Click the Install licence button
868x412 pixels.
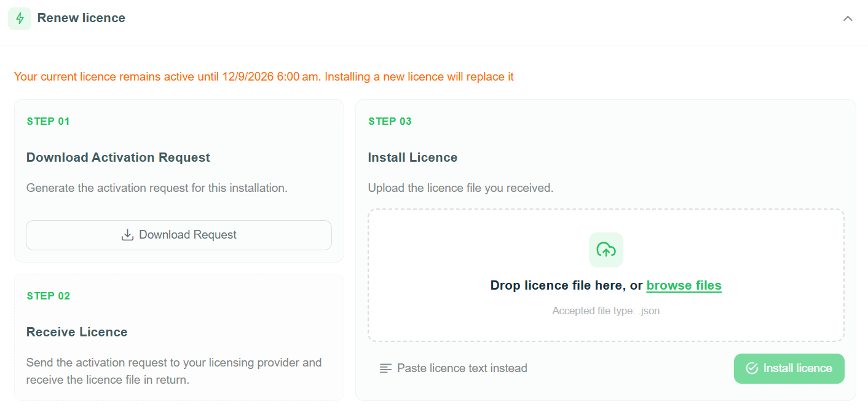tap(789, 368)
